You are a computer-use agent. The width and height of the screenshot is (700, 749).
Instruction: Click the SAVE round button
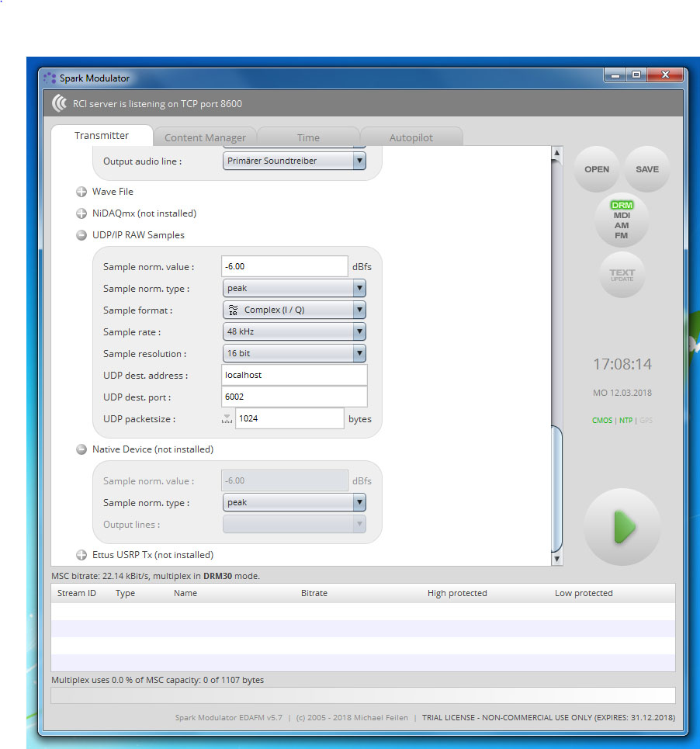(x=646, y=169)
